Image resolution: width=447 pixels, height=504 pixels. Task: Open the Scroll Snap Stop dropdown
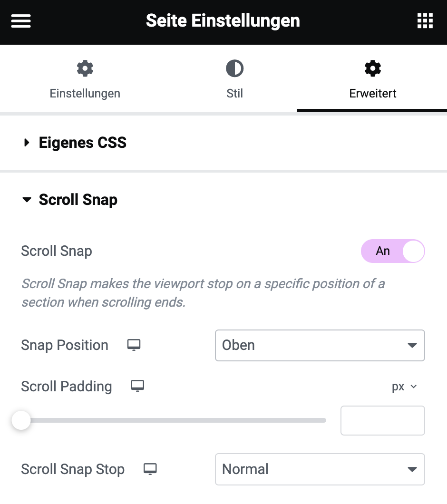pos(320,469)
